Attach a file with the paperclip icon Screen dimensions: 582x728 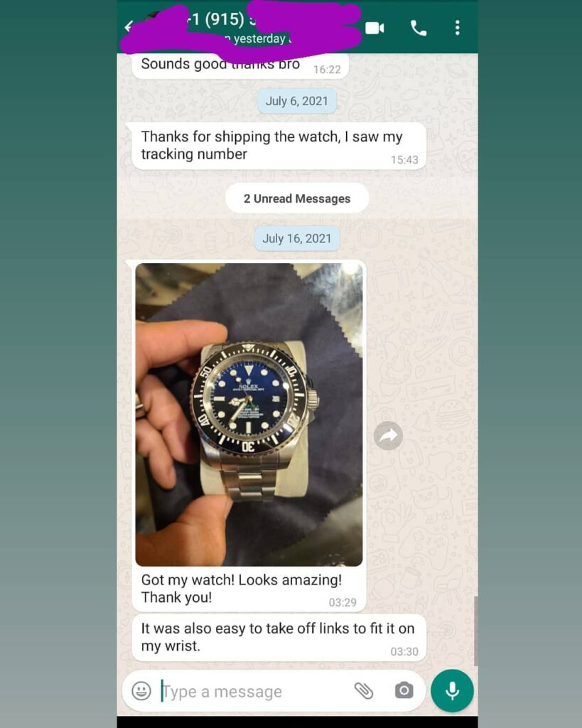pyautogui.click(x=364, y=691)
